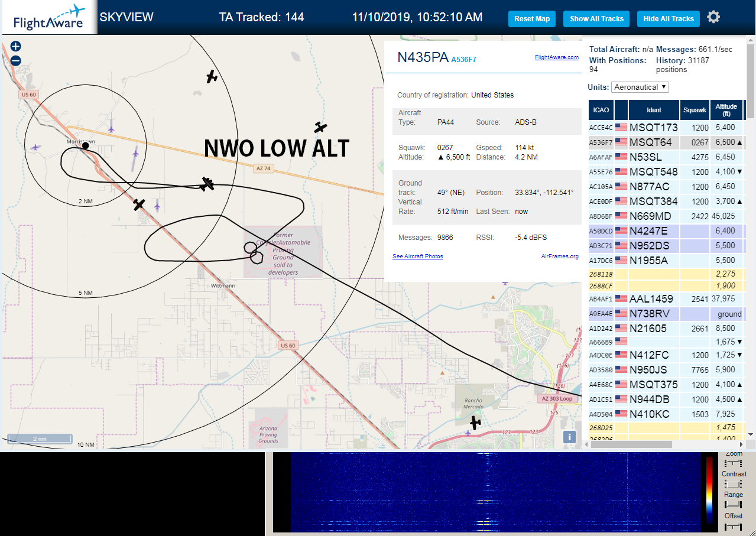Select the northernmost black aircraft icon
756x536 pixels.
[212, 76]
